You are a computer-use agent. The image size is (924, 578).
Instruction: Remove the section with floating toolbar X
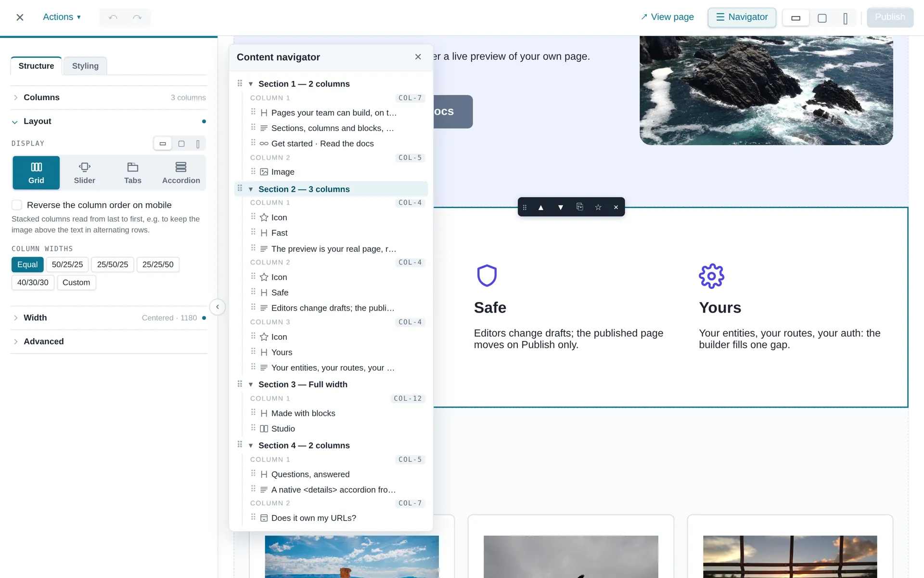616,207
